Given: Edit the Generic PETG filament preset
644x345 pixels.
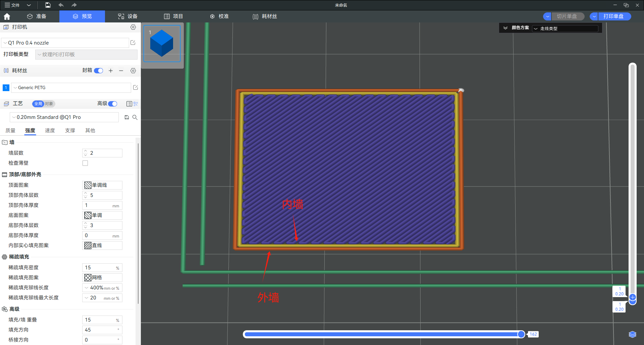Looking at the screenshot, I should click(136, 87).
